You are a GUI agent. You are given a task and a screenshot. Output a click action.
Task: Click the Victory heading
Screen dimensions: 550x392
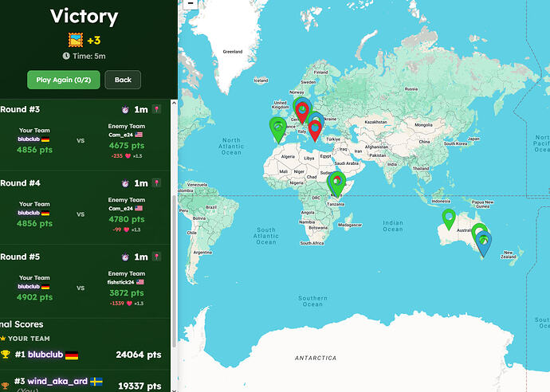(84, 17)
